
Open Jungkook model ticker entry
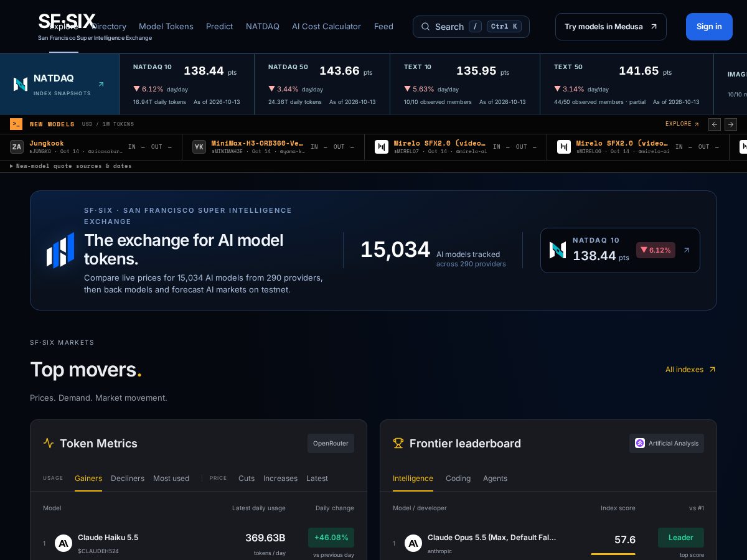coord(91,147)
